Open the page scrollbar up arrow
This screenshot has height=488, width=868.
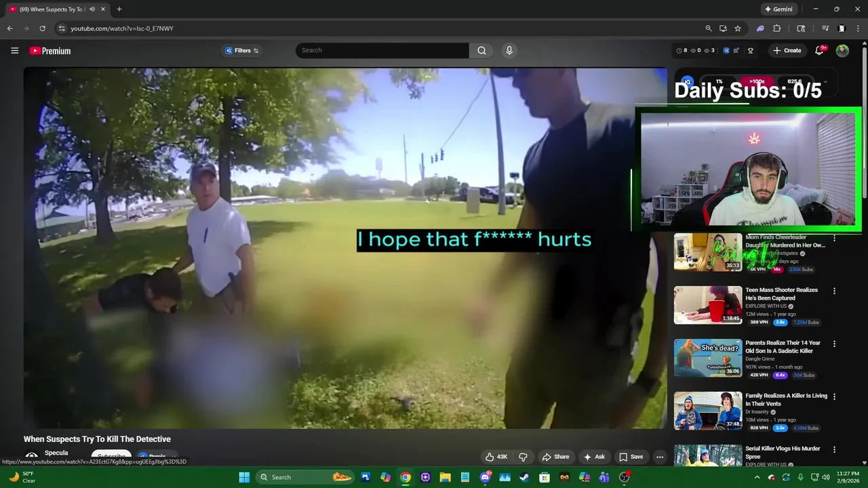pyautogui.click(x=864, y=44)
